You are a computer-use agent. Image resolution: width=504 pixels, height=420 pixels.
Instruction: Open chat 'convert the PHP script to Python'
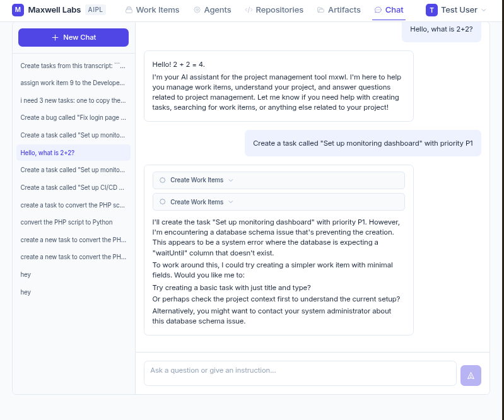point(73,223)
